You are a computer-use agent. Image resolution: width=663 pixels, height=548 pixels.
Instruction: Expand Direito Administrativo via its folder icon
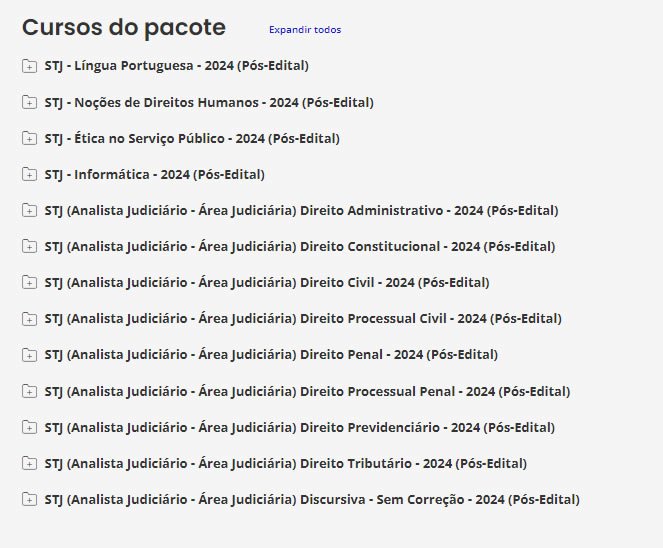29,210
